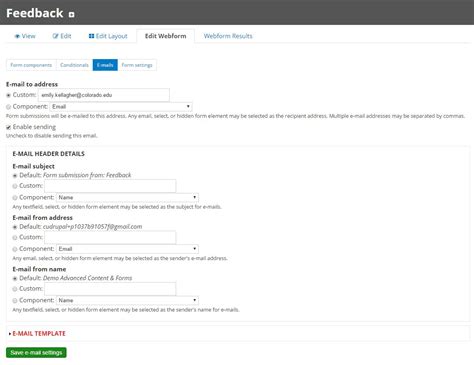Select Component radio for E-mail to address
The height and width of the screenshot is (365, 474).
[x=9, y=107]
